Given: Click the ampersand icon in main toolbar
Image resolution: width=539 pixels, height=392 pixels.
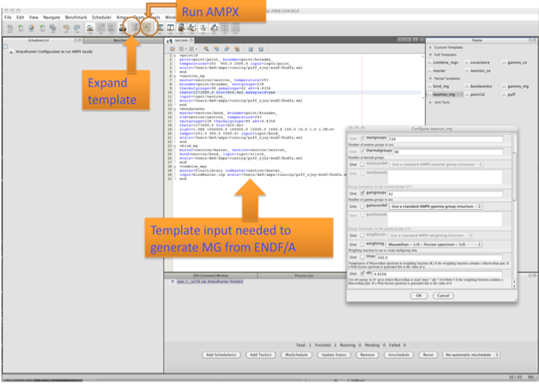Looking at the screenshot, I should [192, 28].
